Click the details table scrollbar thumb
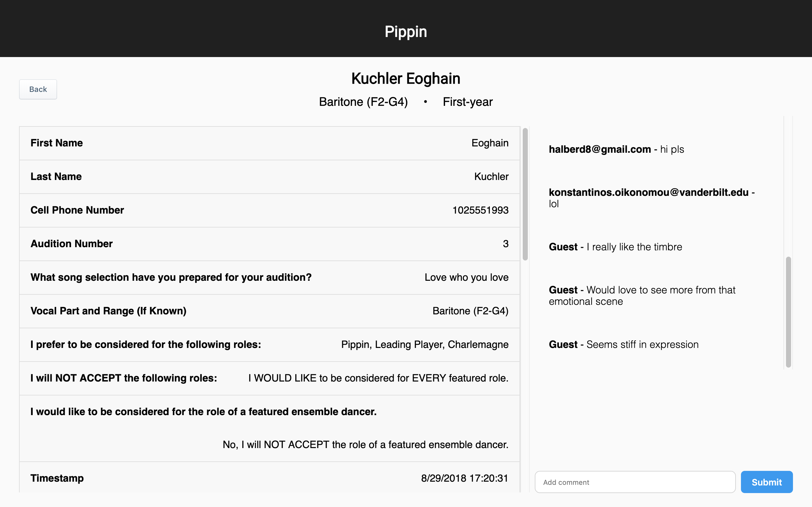This screenshot has height=507, width=812. point(525,195)
